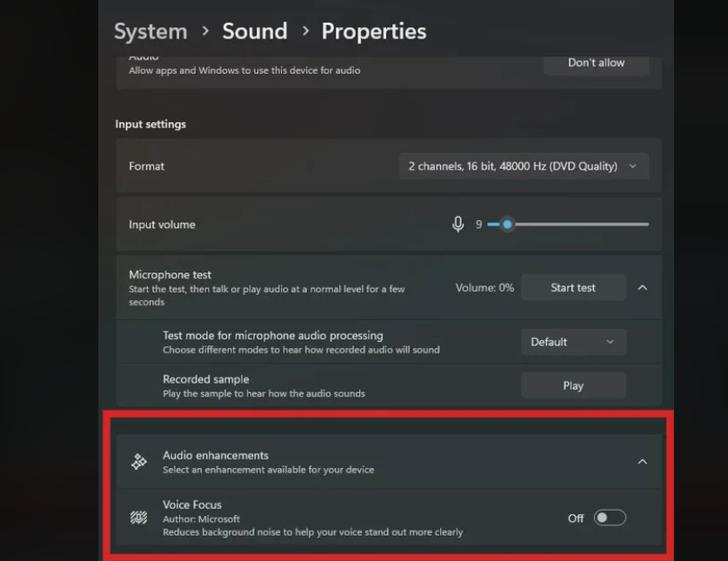The image size is (728, 561).
Task: Click the Don't allow button
Action: (596, 63)
